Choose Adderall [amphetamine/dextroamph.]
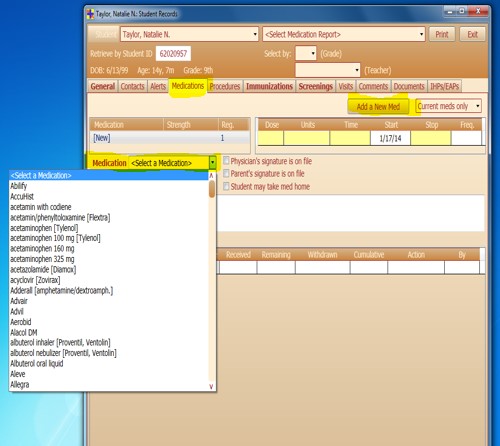 (x=109, y=290)
